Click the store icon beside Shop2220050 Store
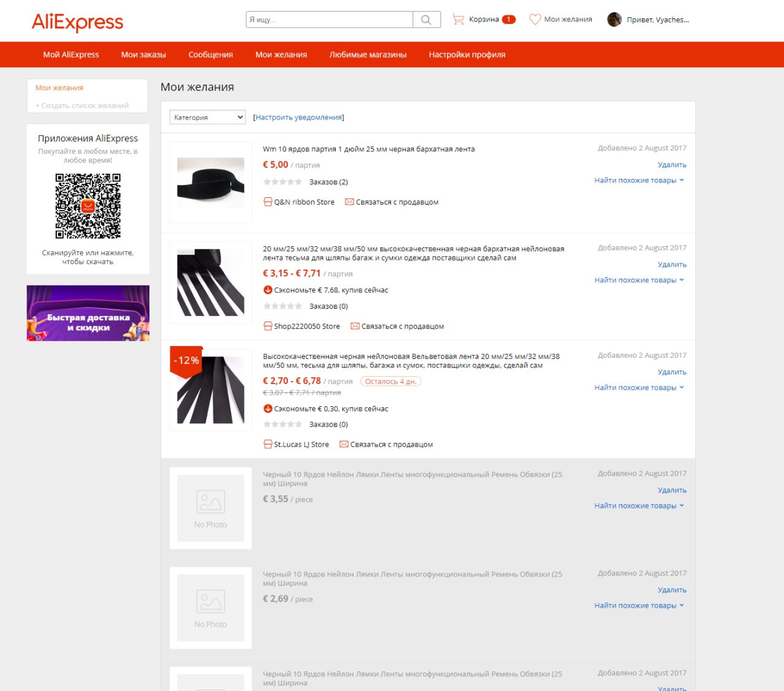The height and width of the screenshot is (691, 784). pos(268,327)
